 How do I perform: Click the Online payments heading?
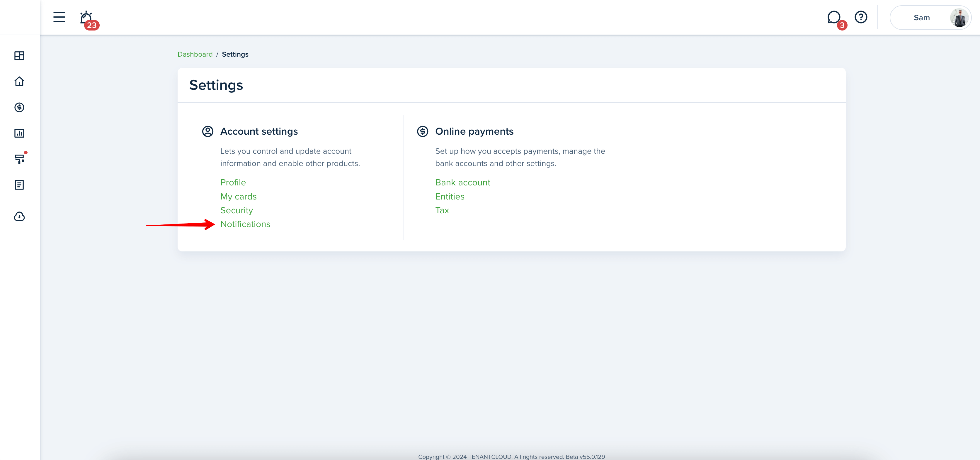click(474, 131)
